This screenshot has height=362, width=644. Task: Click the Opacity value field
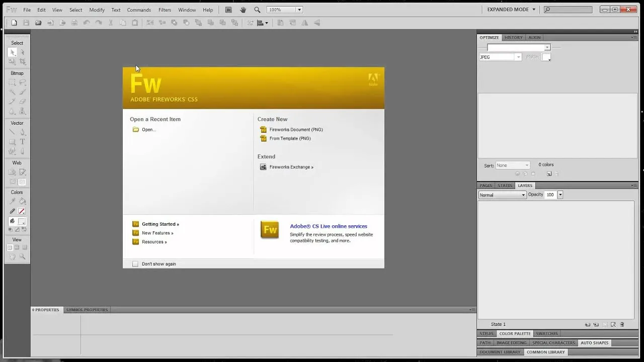coord(551,195)
